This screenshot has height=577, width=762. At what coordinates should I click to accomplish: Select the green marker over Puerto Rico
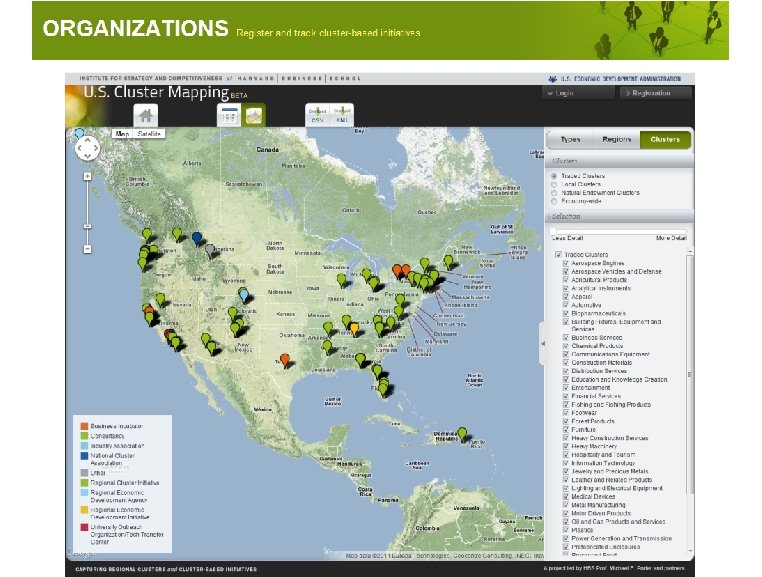pyautogui.click(x=462, y=433)
